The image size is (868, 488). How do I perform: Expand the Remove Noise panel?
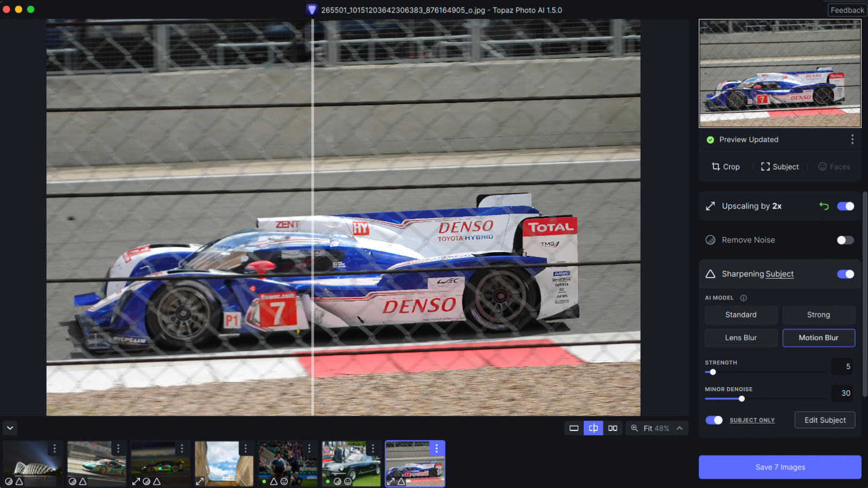pyautogui.click(x=780, y=240)
